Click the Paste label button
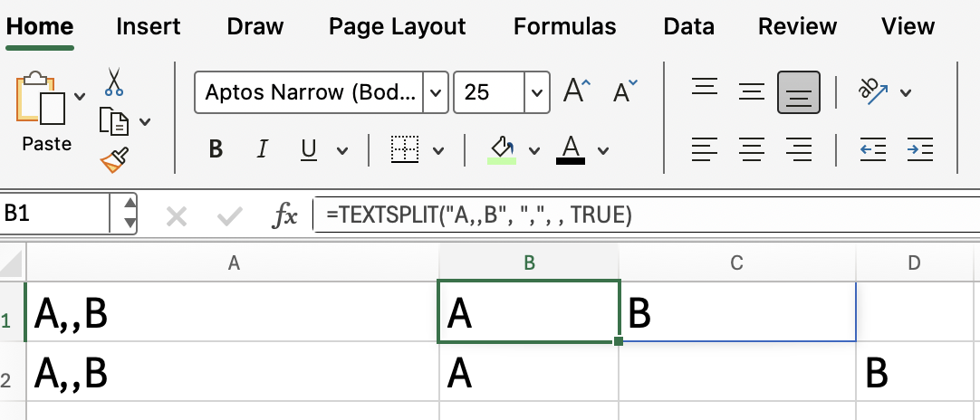This screenshot has width=980, height=420. point(47,144)
